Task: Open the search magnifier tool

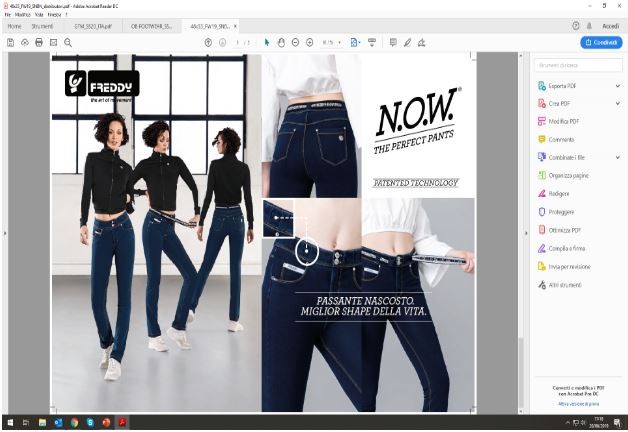Action: pyautogui.click(x=68, y=42)
